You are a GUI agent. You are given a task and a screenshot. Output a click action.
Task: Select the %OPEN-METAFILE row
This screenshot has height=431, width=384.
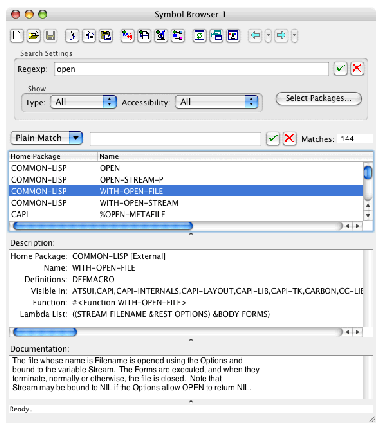186,214
